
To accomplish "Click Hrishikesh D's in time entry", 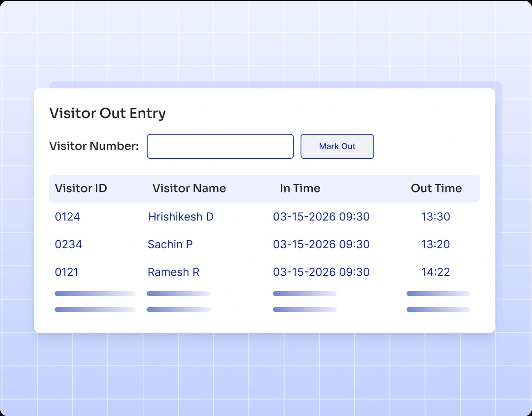I will pyautogui.click(x=322, y=217).
